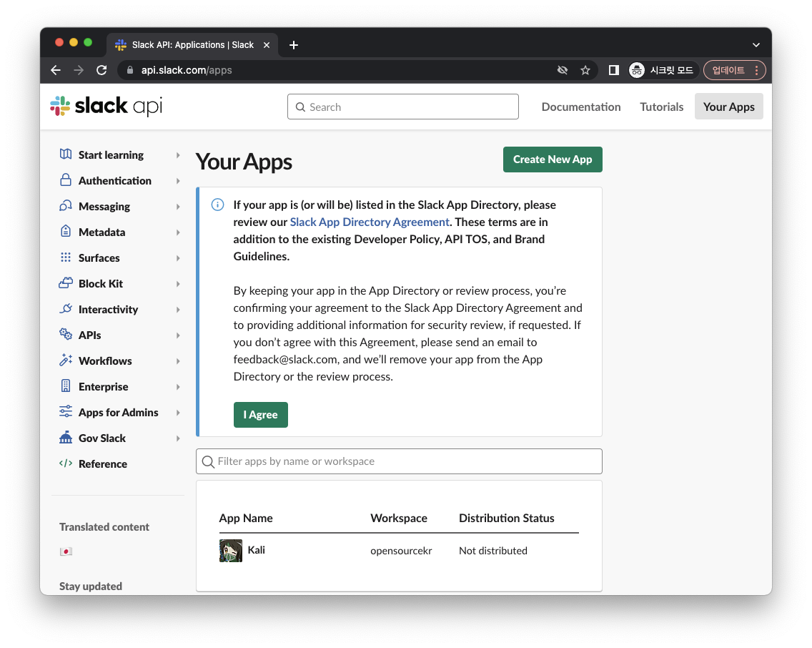The height and width of the screenshot is (648, 812).
Task: Click the browser update button
Action: 734,70
